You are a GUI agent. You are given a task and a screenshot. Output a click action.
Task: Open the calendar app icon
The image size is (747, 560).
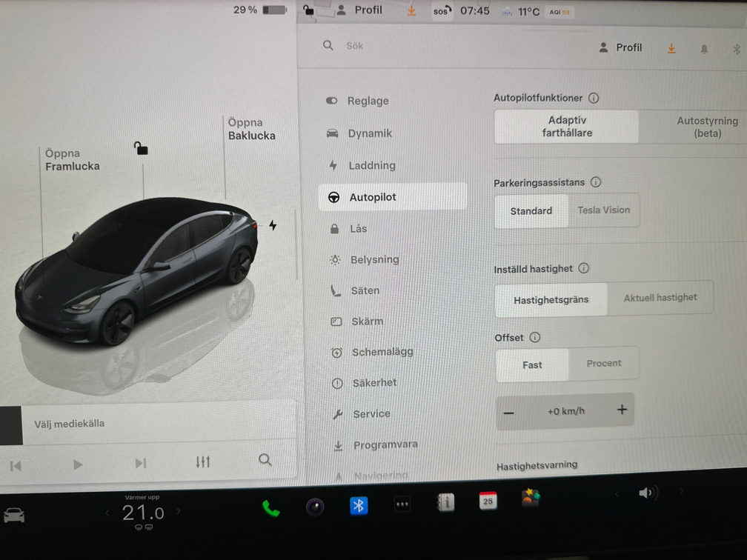coord(488,501)
